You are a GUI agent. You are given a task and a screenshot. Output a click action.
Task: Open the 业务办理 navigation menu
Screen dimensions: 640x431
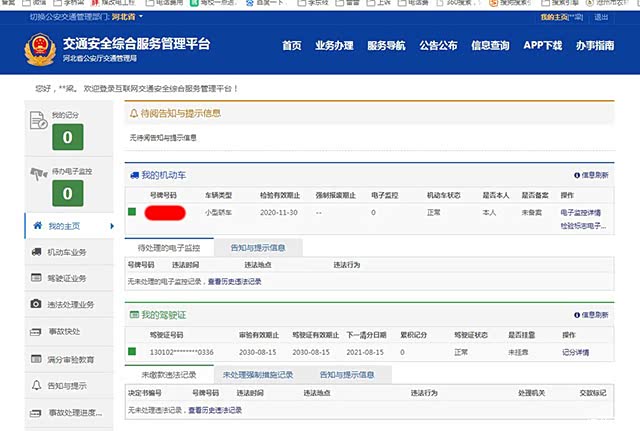(x=333, y=46)
